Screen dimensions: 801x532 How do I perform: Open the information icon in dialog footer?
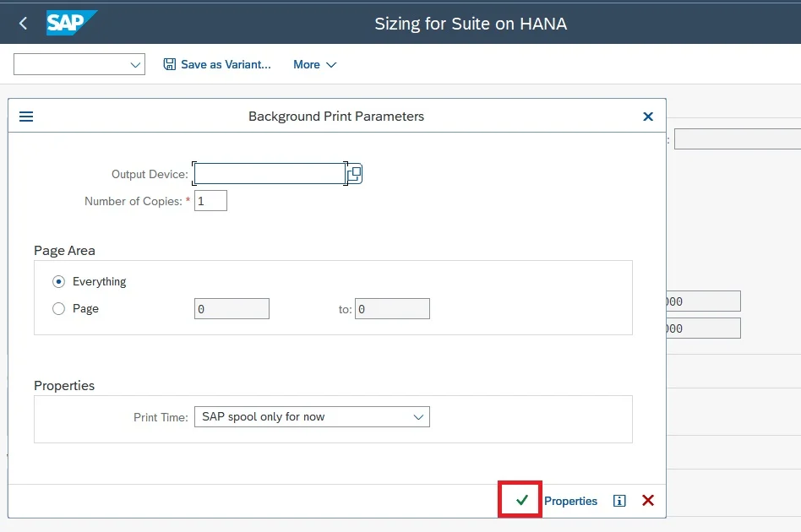pos(619,501)
